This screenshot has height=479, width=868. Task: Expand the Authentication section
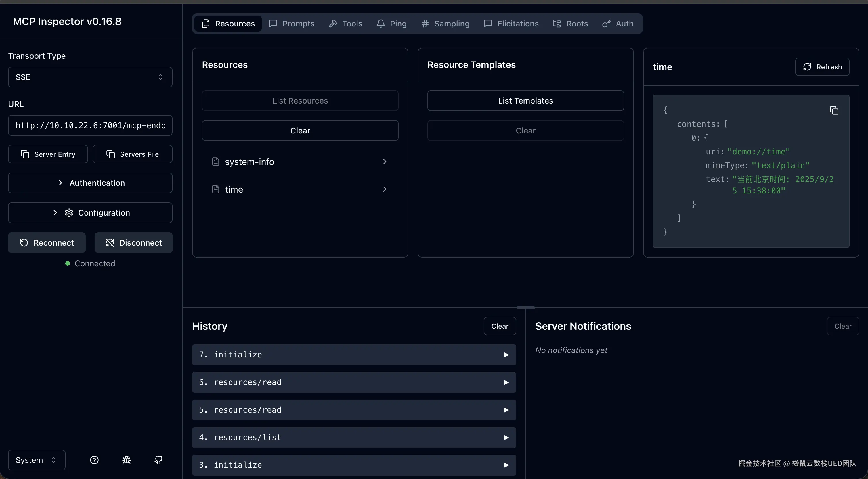(90, 183)
